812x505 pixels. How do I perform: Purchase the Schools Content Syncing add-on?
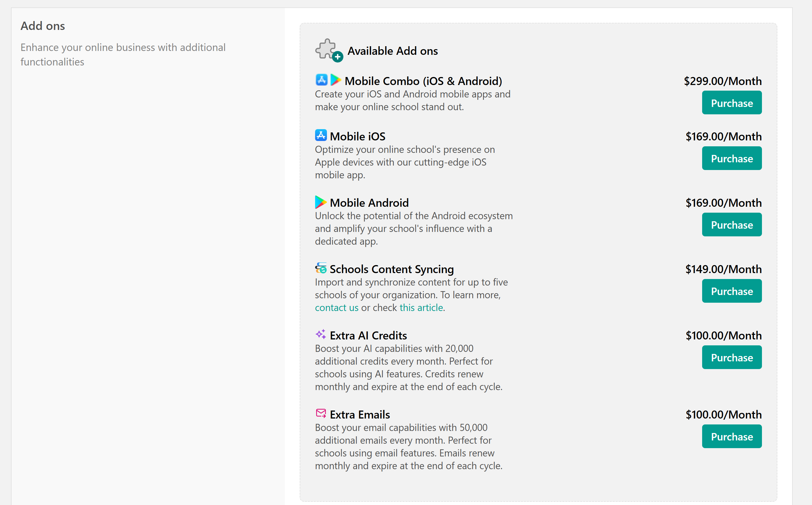point(731,291)
